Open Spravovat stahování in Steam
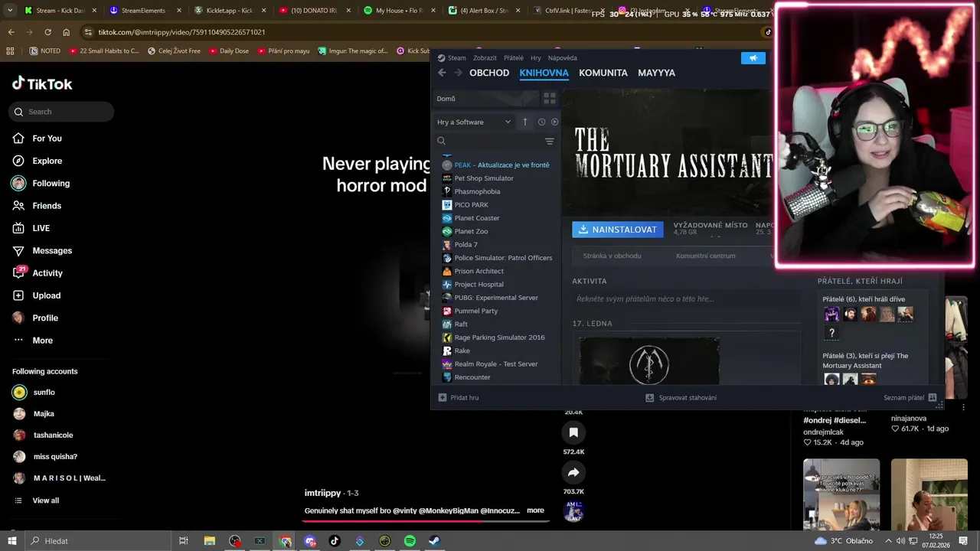Image resolution: width=980 pixels, height=551 pixels. click(681, 398)
